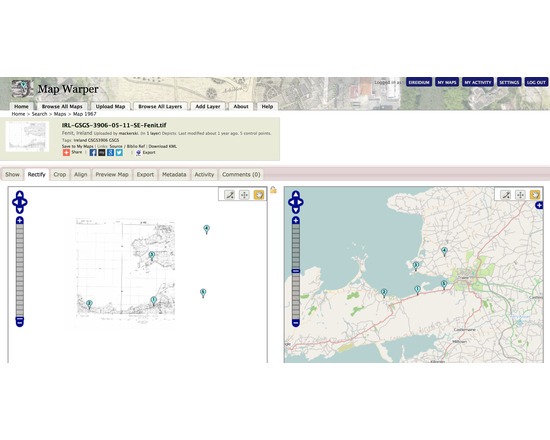Pan left map downward with arrow control
Image resolution: width=550 pixels, height=440 pixels.
(x=20, y=210)
